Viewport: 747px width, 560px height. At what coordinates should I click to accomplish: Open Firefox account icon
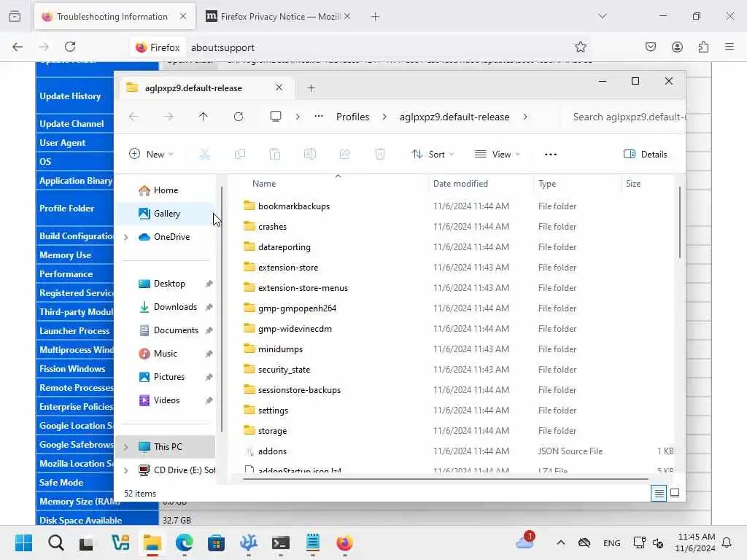coord(677,47)
